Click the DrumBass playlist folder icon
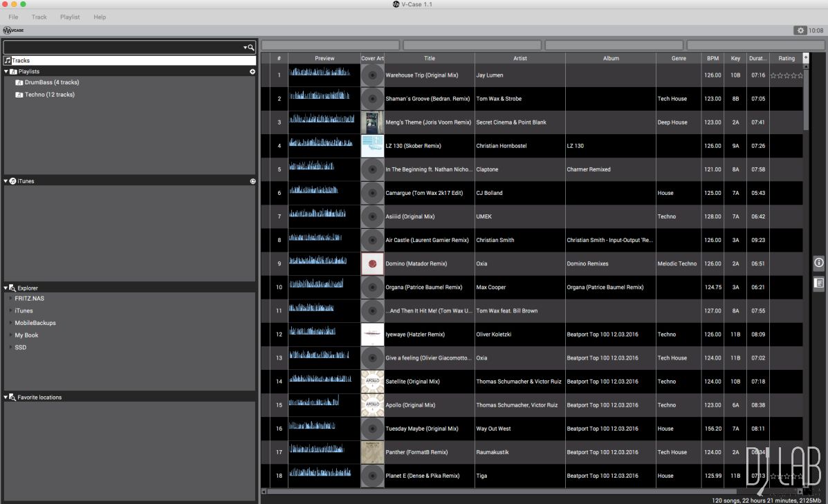This screenshot has height=504, width=828. pyautogui.click(x=19, y=82)
